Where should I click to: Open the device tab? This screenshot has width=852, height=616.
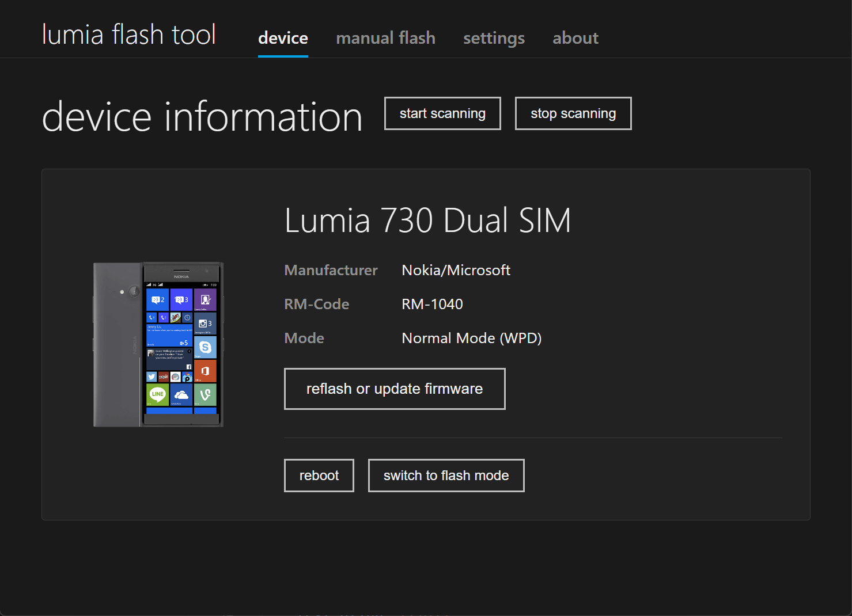283,38
